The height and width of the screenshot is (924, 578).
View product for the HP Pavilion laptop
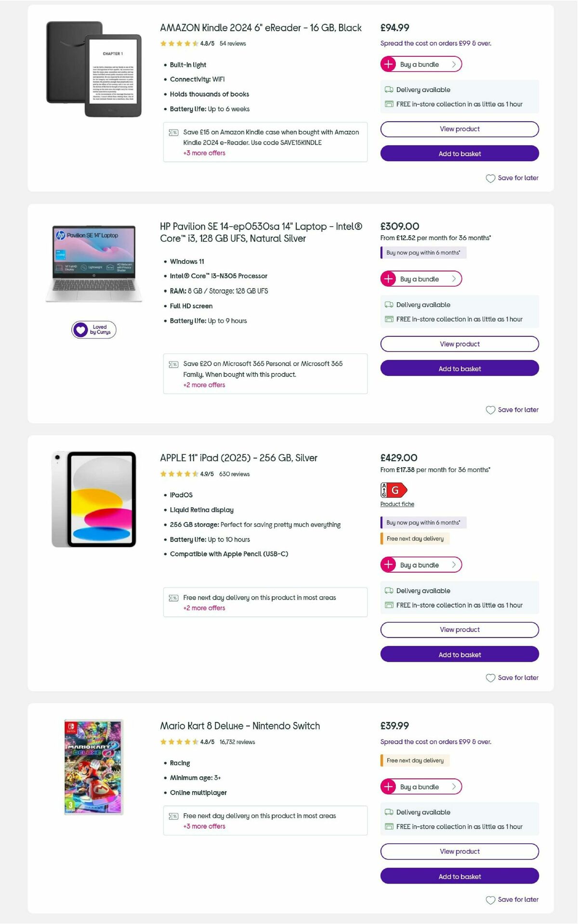click(x=459, y=344)
